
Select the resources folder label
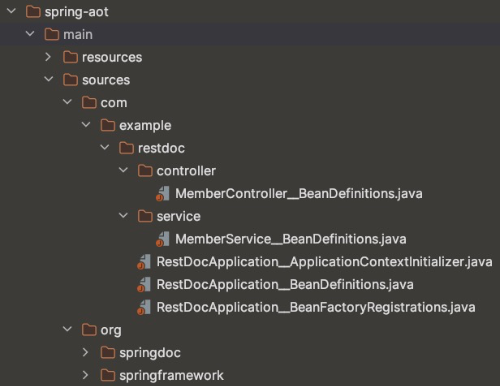pyautogui.click(x=112, y=57)
